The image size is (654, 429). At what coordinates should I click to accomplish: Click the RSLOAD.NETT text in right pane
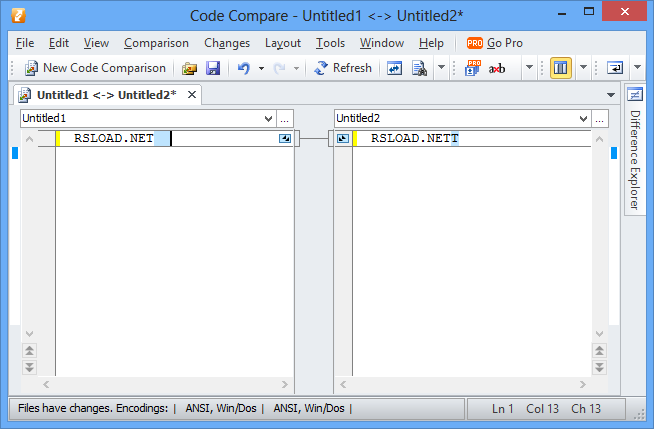click(x=415, y=138)
